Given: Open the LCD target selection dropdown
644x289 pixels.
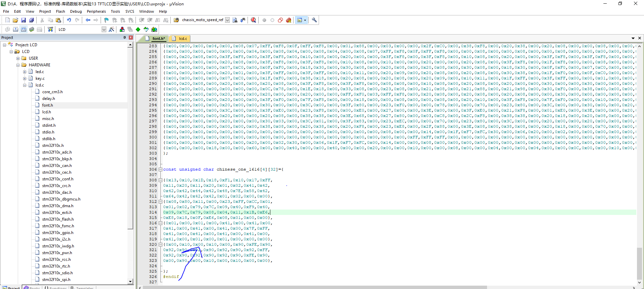Looking at the screenshot, I should (104, 30).
